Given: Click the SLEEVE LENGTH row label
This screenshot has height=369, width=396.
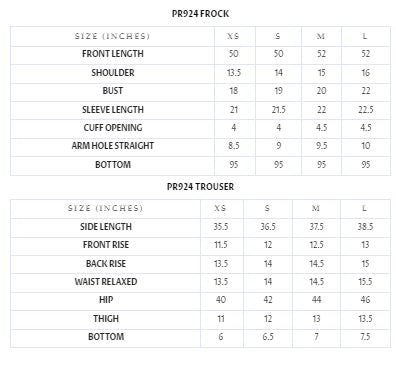Looking at the screenshot, I should click(x=113, y=110).
